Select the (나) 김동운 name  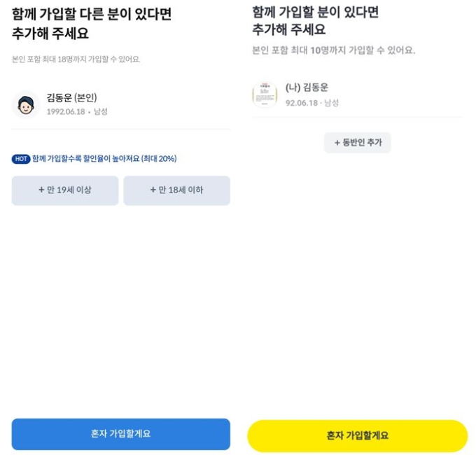(x=307, y=87)
